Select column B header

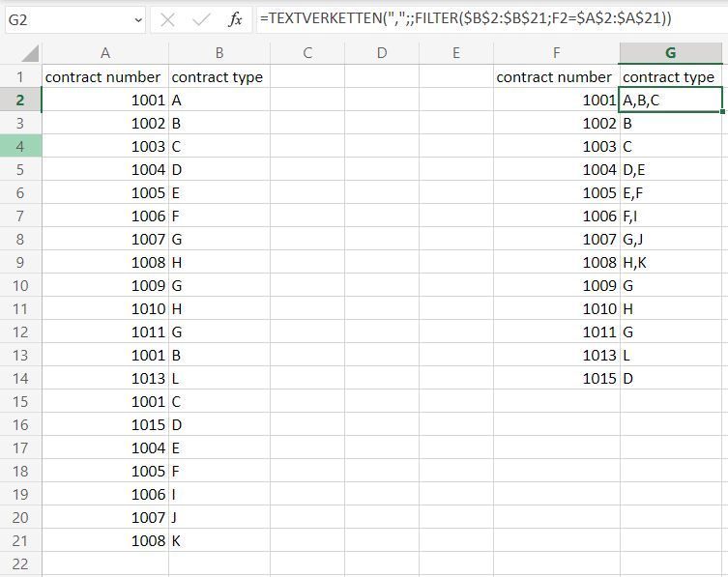[219, 53]
